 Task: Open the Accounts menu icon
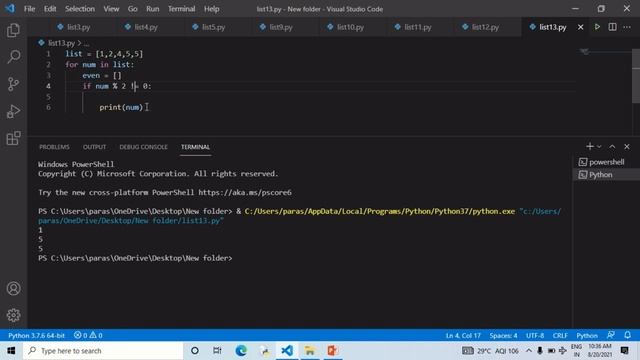(13, 289)
